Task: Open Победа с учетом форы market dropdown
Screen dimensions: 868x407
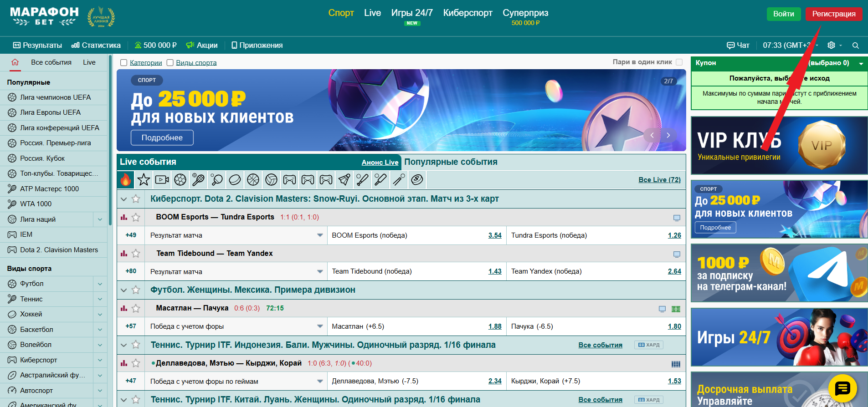Action: (236, 326)
